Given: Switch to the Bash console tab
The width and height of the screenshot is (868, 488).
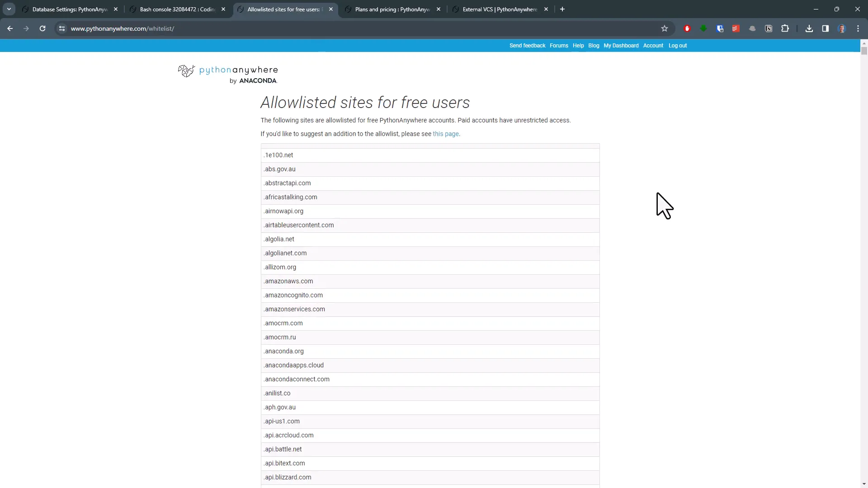Looking at the screenshot, I should (x=174, y=9).
